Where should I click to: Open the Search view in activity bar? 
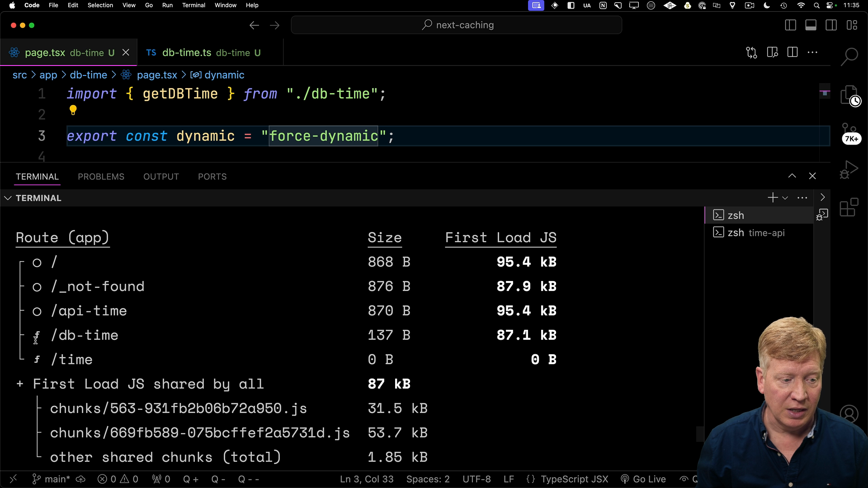849,57
